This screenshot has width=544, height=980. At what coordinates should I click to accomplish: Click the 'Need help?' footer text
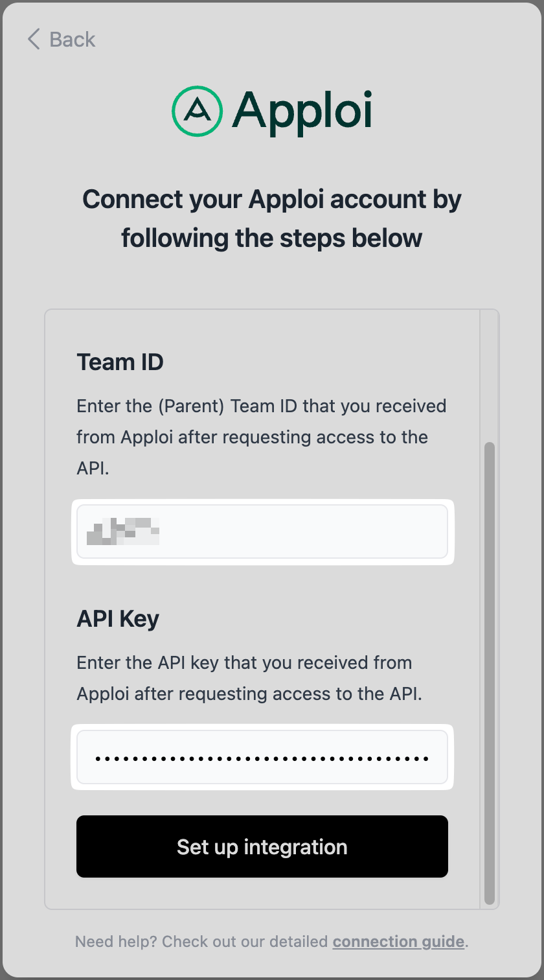coord(202,941)
